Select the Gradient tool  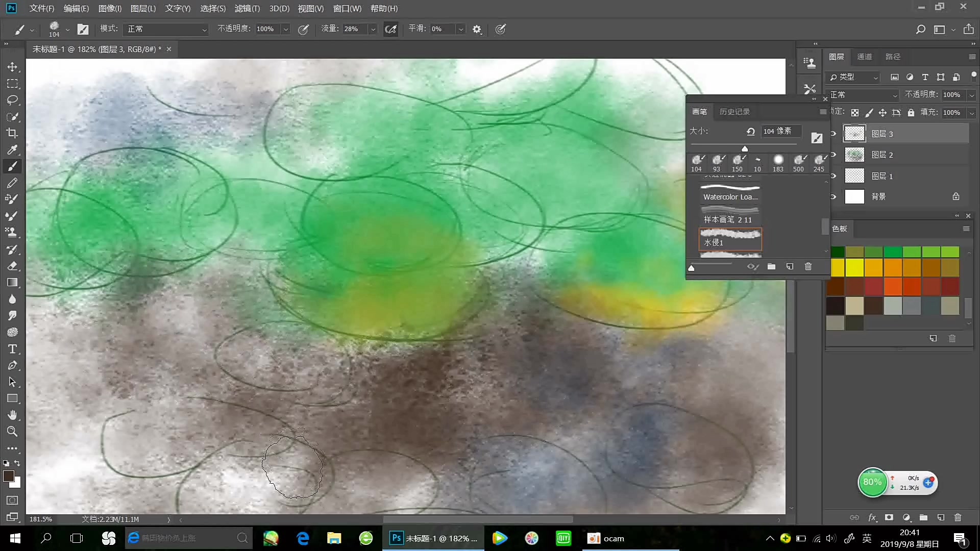(12, 283)
